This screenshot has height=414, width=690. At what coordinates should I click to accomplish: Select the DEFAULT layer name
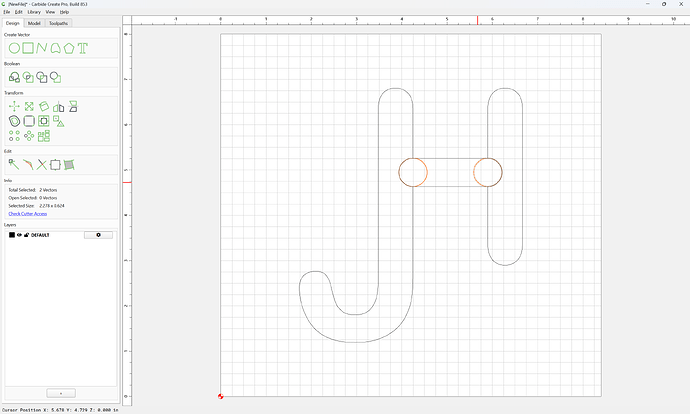click(40, 235)
